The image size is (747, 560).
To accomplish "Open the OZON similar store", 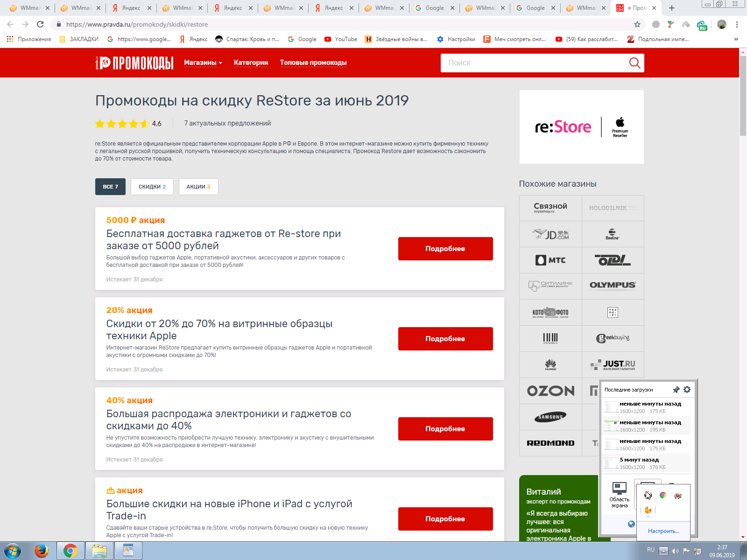I will 550,391.
